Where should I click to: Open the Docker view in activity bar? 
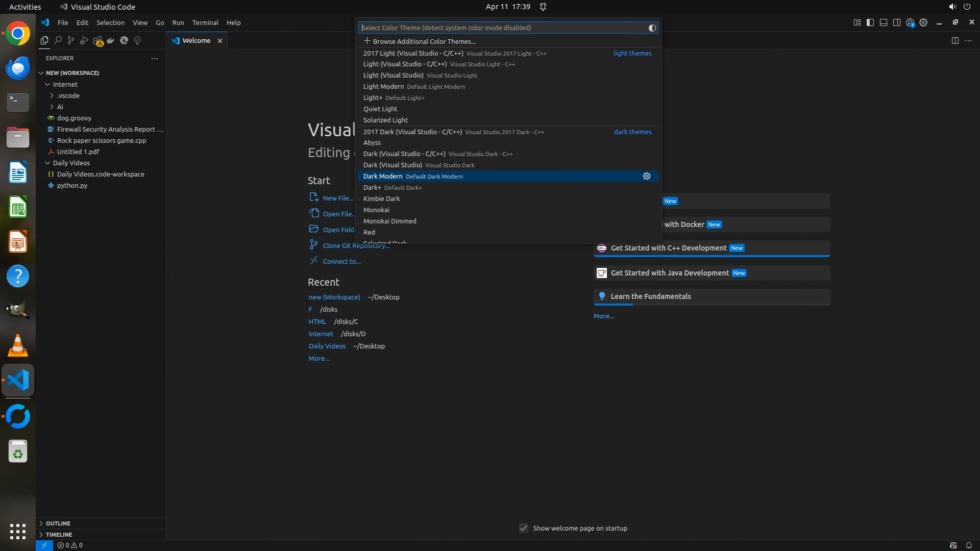[111, 40]
